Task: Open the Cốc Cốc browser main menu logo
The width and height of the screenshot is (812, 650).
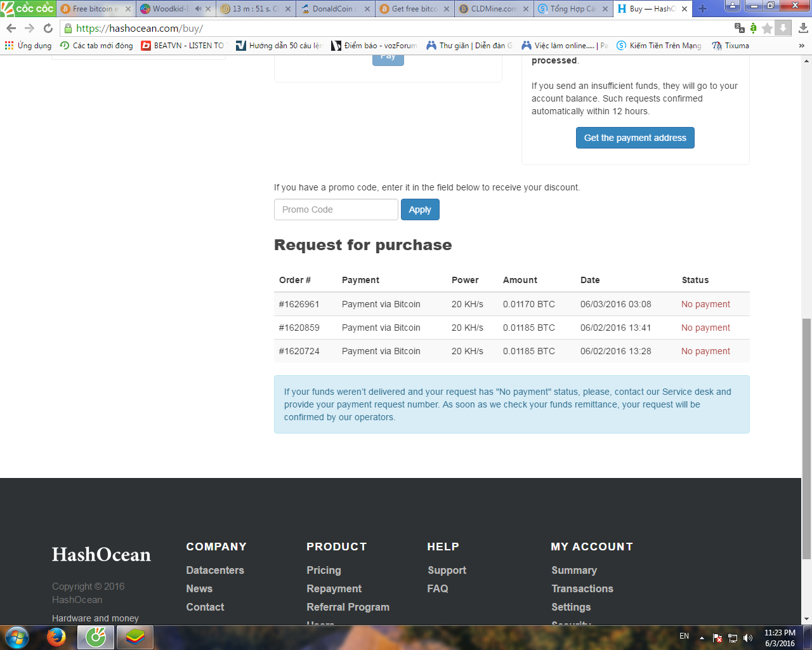Action: (27, 8)
